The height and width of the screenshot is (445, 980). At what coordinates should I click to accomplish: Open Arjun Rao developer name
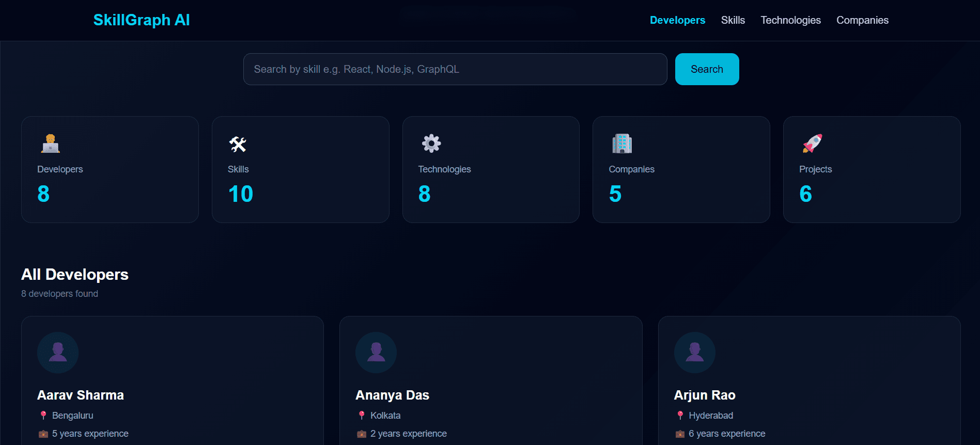point(705,395)
